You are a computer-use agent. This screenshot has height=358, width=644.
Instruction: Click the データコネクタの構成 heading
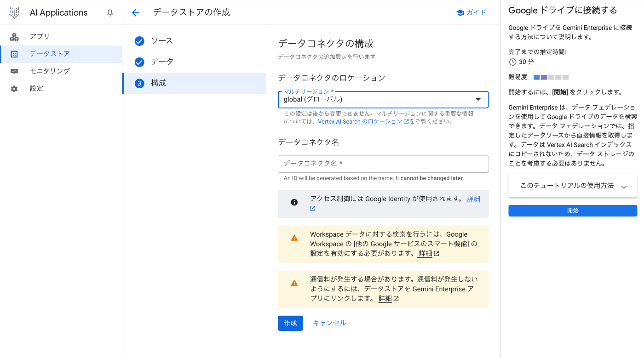pos(326,44)
